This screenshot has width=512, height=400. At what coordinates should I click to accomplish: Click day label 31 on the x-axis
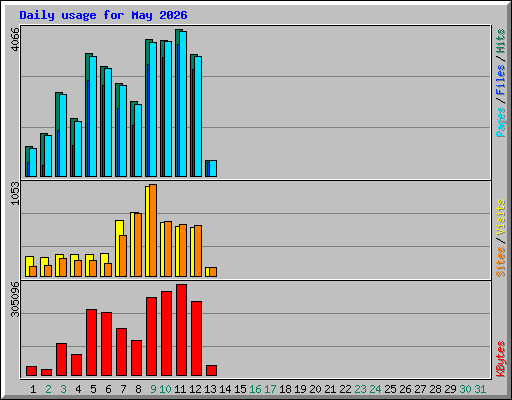[480, 389]
